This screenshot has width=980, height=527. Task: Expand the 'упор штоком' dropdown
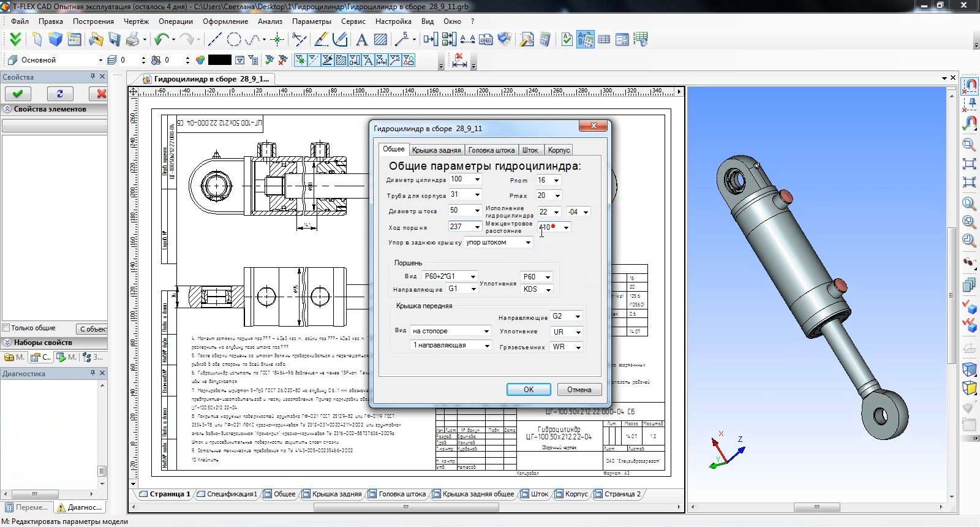point(528,242)
